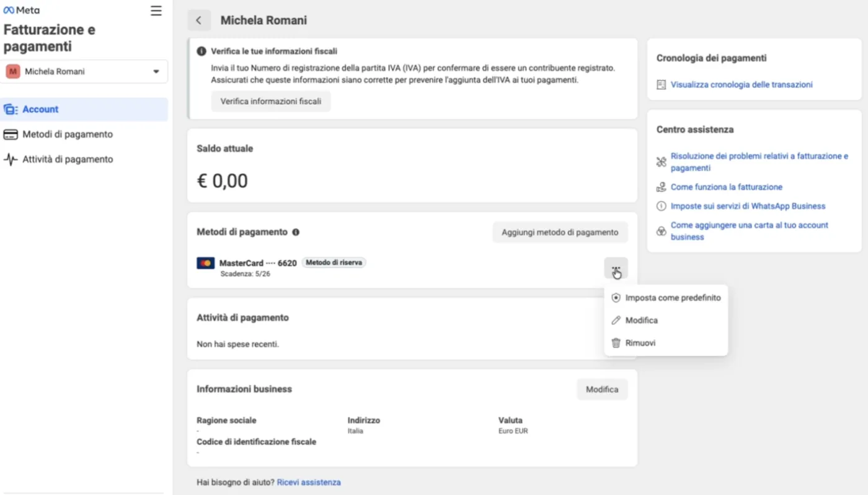Viewport: 868px width, 495px height.
Task: Open Visualizza cronologia delle transazioni link
Action: pyautogui.click(x=742, y=84)
